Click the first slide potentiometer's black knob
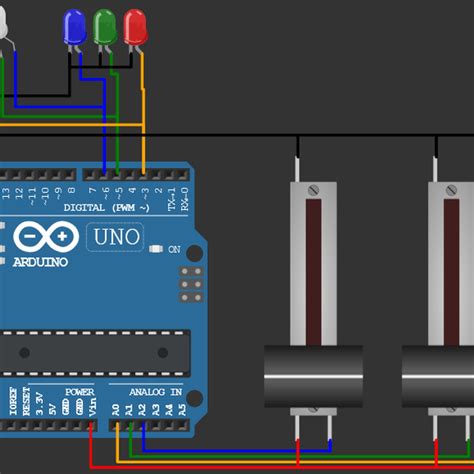 (313, 377)
